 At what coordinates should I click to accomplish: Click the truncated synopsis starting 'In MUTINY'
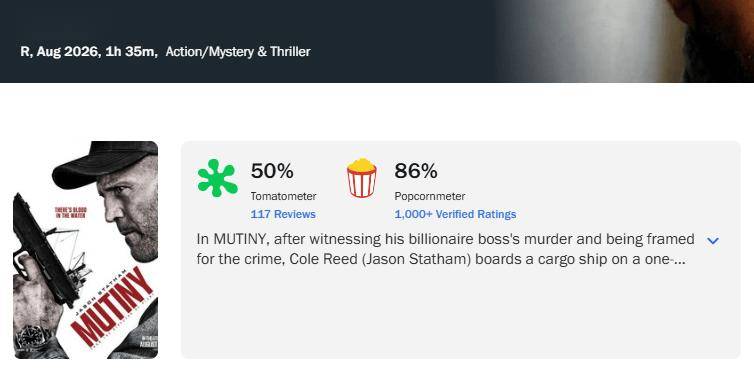(445, 249)
